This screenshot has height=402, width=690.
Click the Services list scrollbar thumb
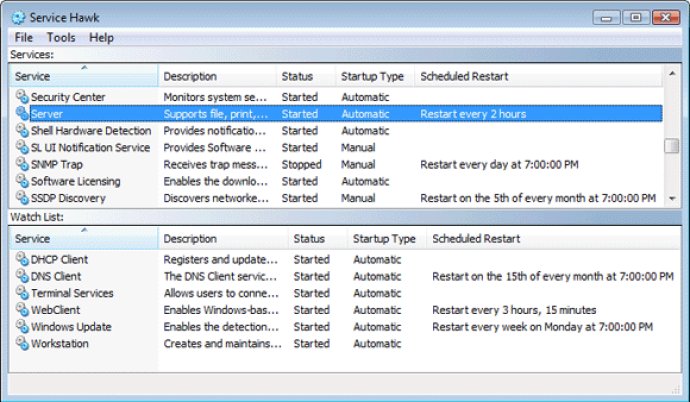[x=672, y=146]
